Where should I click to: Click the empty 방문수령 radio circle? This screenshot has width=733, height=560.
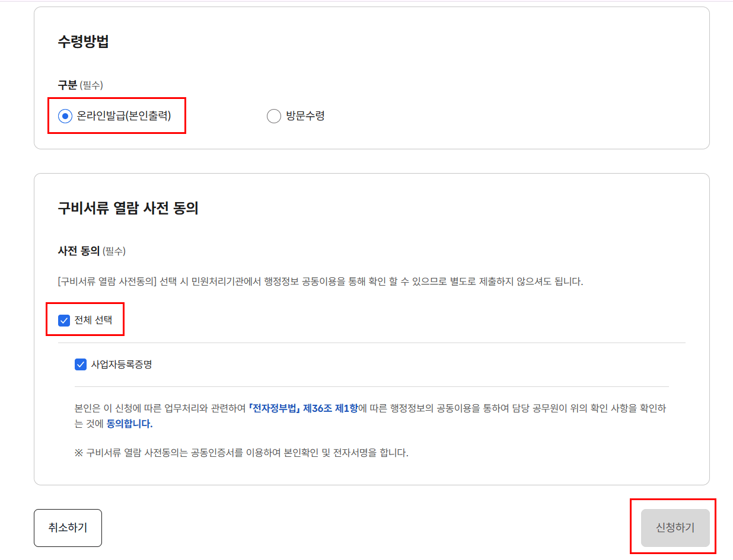[x=274, y=116]
